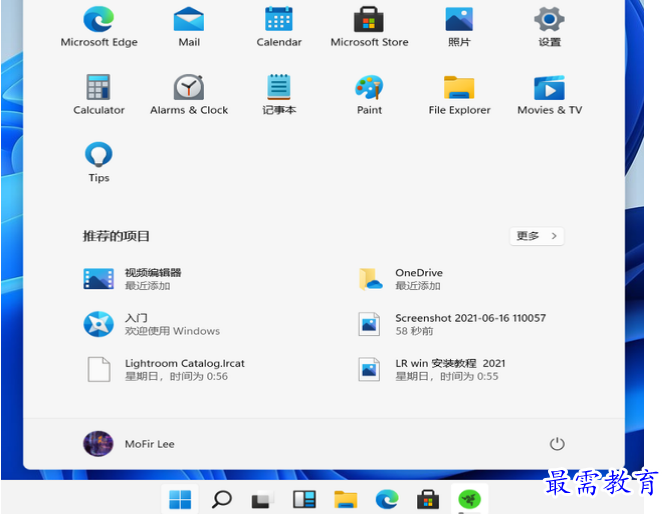The width and height of the screenshot is (667, 514).
Task: Open Microsoft Store from taskbar
Action: coord(428,499)
